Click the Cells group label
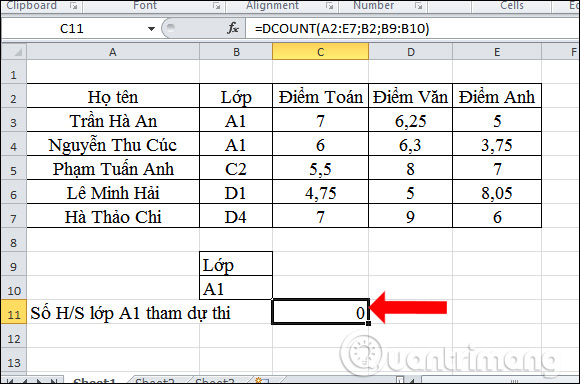The image size is (580, 384). 512,5
